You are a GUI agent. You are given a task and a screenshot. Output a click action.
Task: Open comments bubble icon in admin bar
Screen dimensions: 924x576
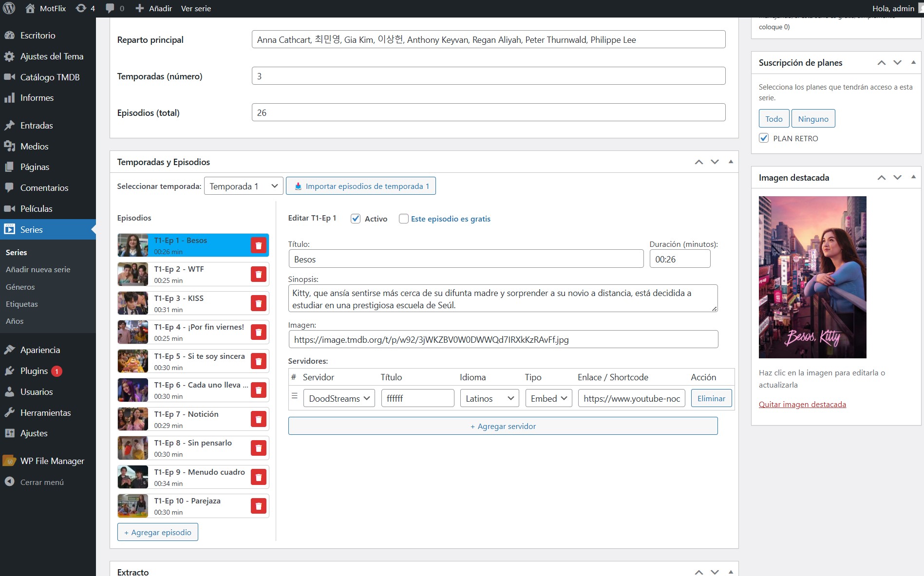tap(110, 8)
